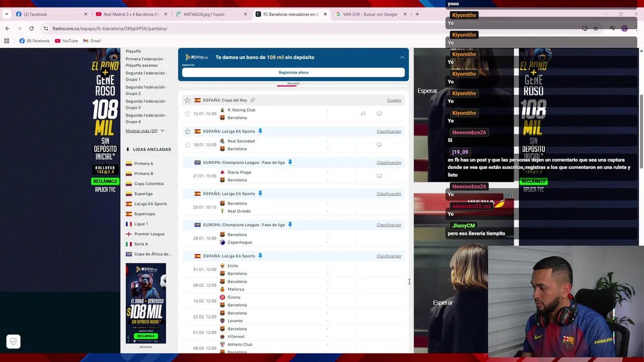Image resolution: width=644 pixels, height=362 pixels.
Task: Open Clasificación link above Real Sociedad match
Action: (x=389, y=131)
